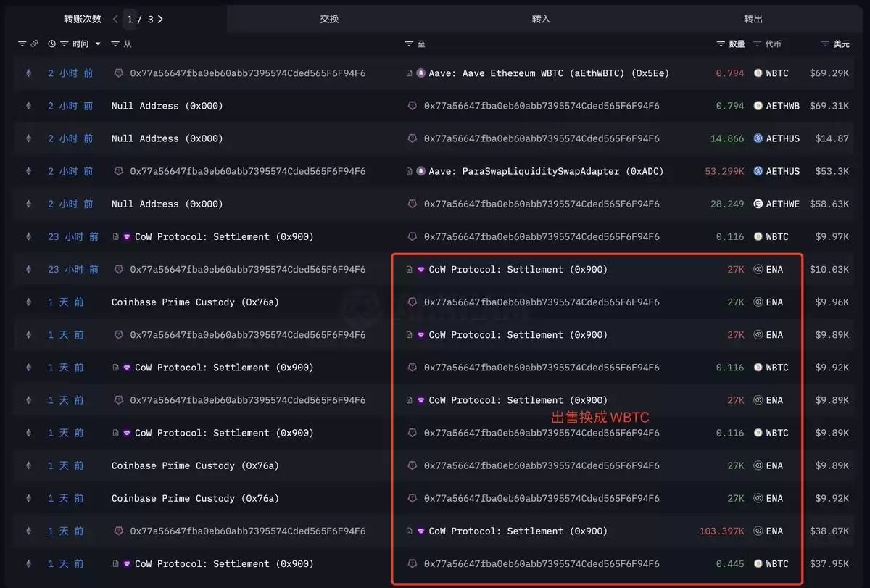Image resolution: width=870 pixels, height=588 pixels.
Task: Open the 美元 column filter icon
Action: (x=825, y=44)
